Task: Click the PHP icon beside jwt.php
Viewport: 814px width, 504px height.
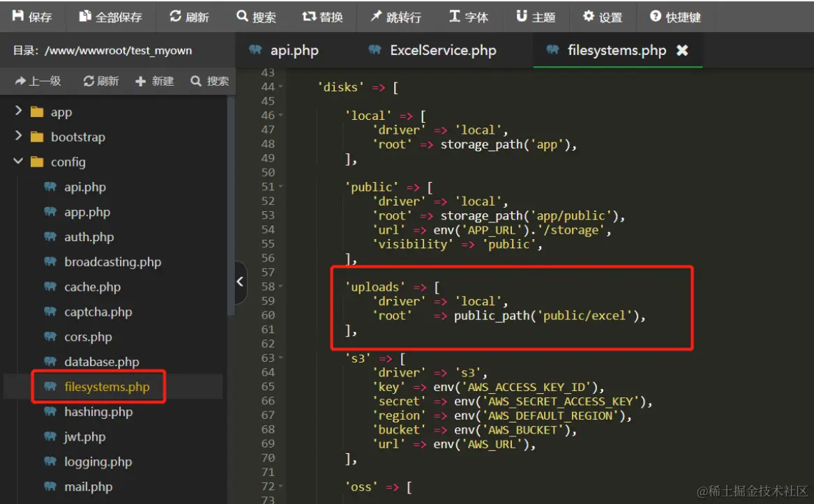Action: tap(50, 436)
